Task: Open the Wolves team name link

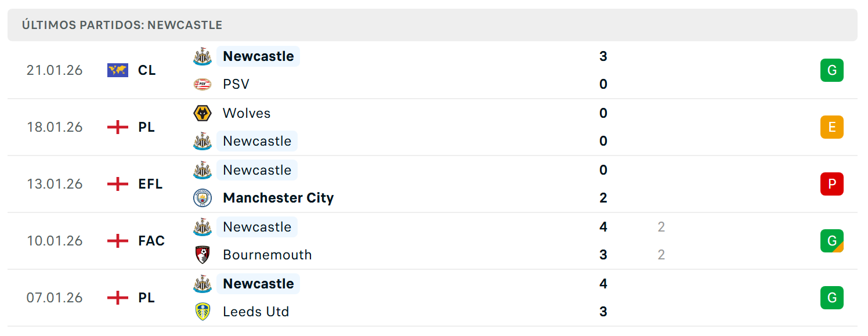Action: point(247,113)
